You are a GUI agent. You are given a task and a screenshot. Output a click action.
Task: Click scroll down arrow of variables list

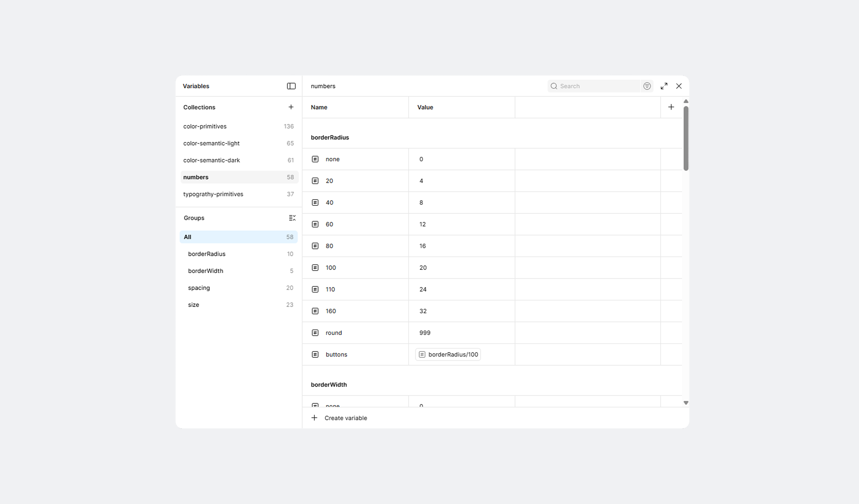click(x=686, y=403)
